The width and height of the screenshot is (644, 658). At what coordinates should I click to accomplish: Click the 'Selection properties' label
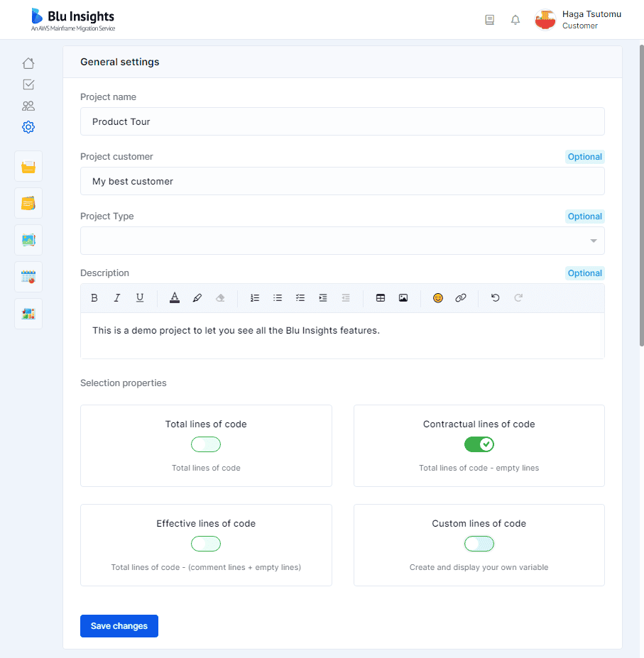click(124, 383)
